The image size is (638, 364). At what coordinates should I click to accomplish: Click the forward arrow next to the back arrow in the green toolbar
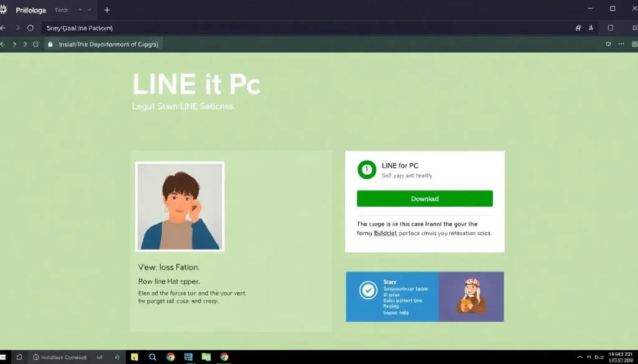click(14, 44)
